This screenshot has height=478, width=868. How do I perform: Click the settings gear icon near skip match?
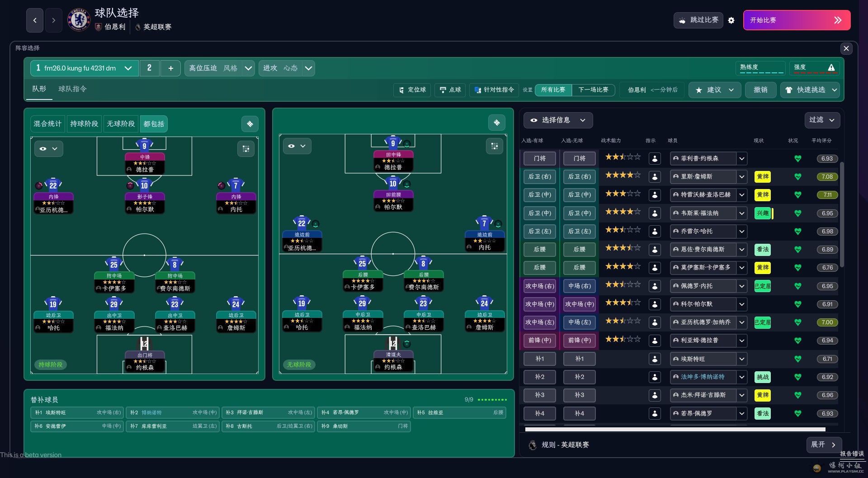pos(731,20)
